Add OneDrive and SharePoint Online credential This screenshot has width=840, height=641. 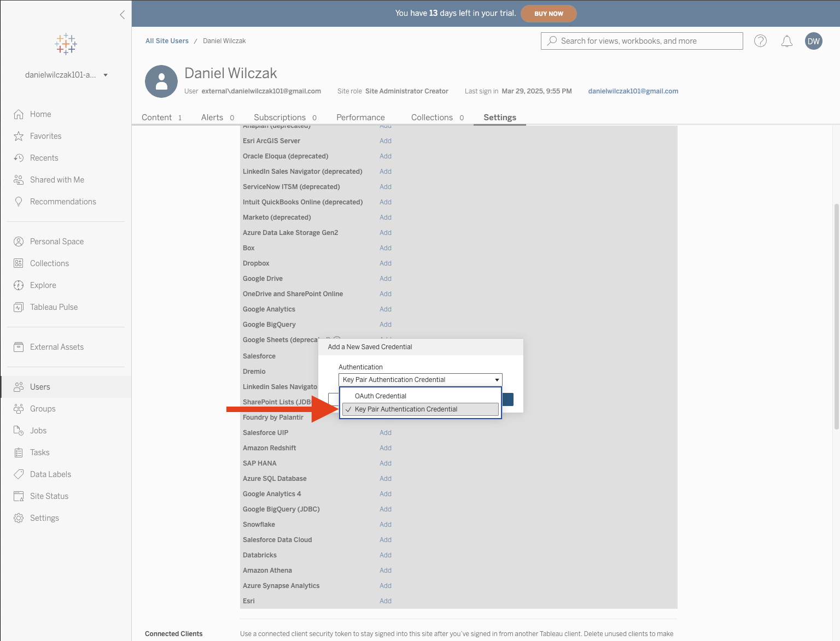tap(386, 294)
